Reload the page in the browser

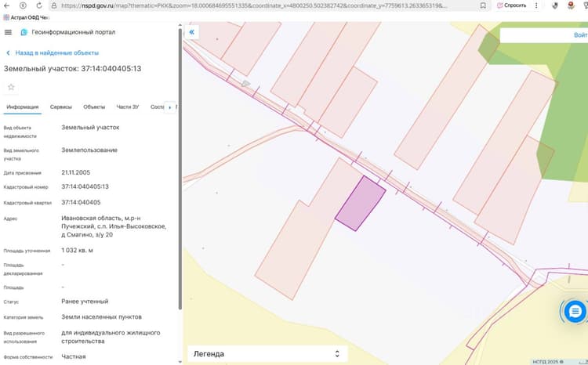point(39,5)
